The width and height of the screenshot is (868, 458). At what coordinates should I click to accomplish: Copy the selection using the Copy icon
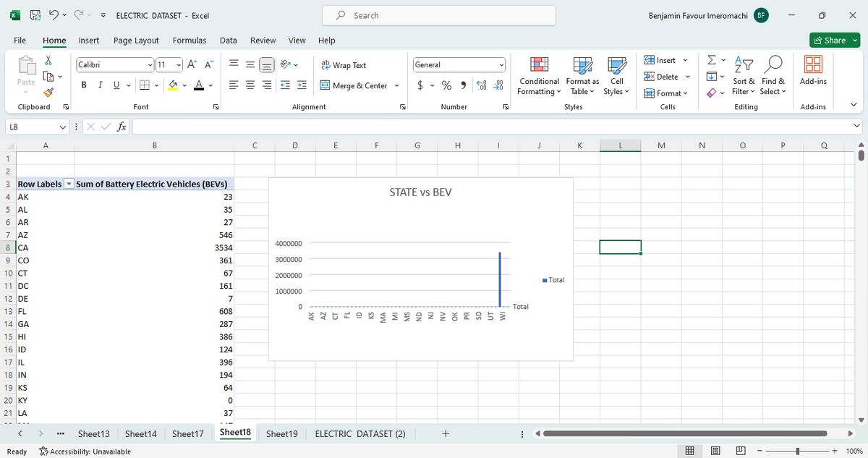click(48, 76)
